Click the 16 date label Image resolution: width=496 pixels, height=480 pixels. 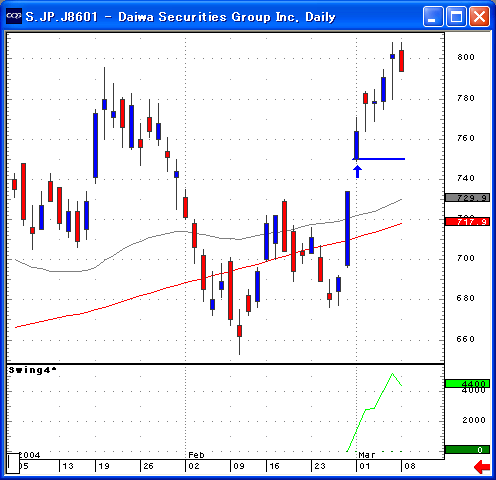pos(274,466)
